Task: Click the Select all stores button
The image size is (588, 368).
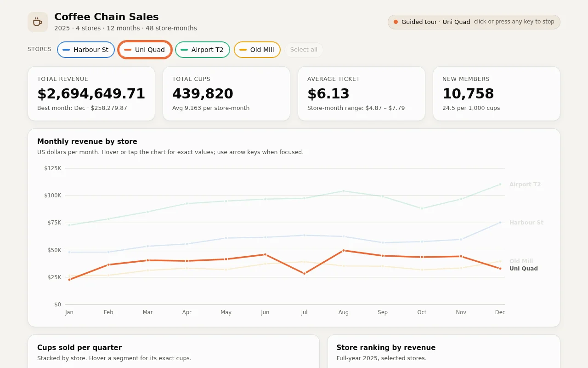Action: point(304,50)
